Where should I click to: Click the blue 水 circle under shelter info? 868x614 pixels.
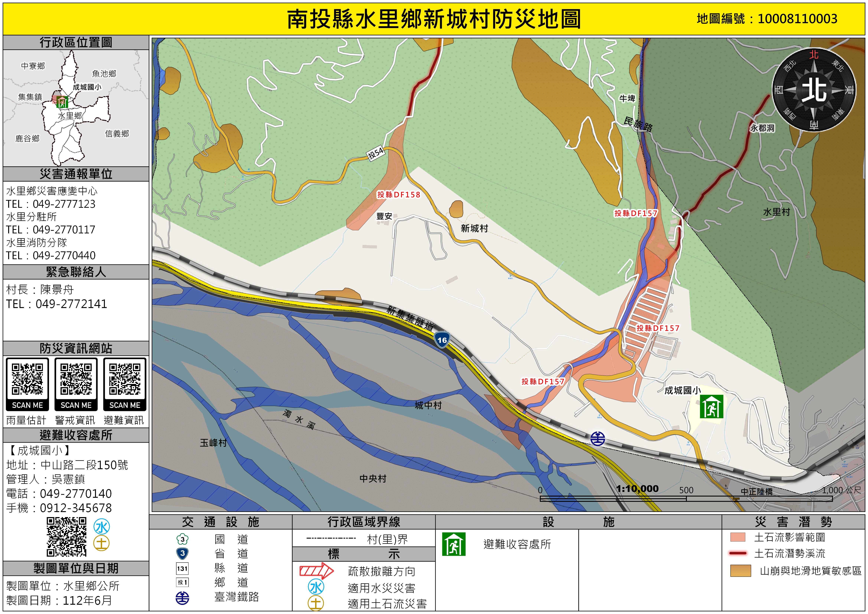pos(101,527)
